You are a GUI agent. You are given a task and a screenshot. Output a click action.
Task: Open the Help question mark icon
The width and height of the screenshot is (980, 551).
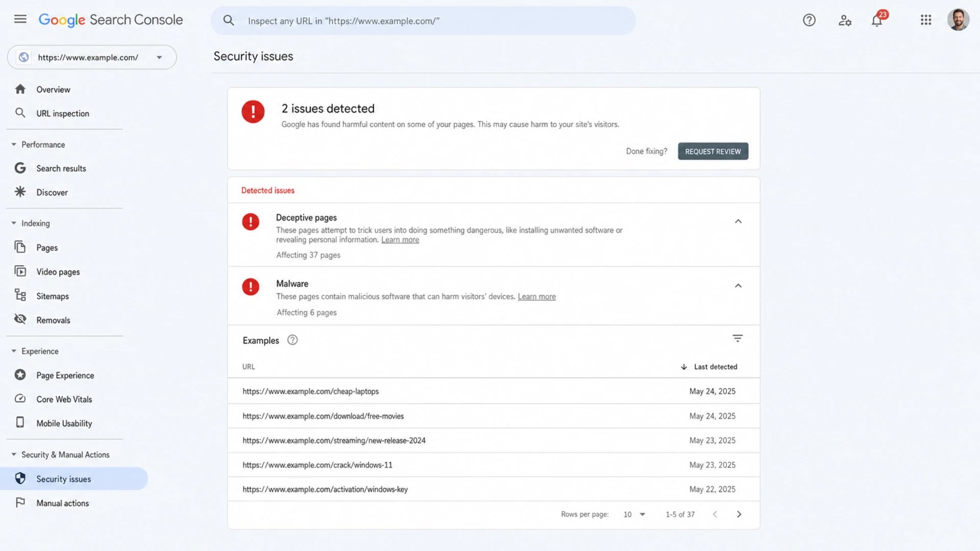coord(809,20)
